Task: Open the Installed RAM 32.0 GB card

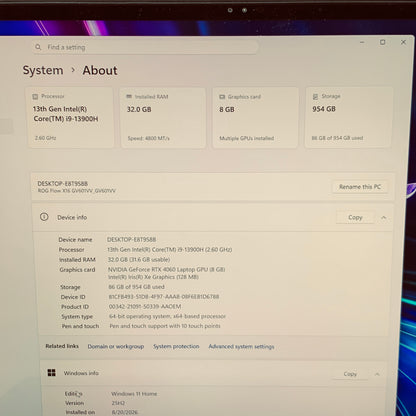Action: tap(162, 118)
